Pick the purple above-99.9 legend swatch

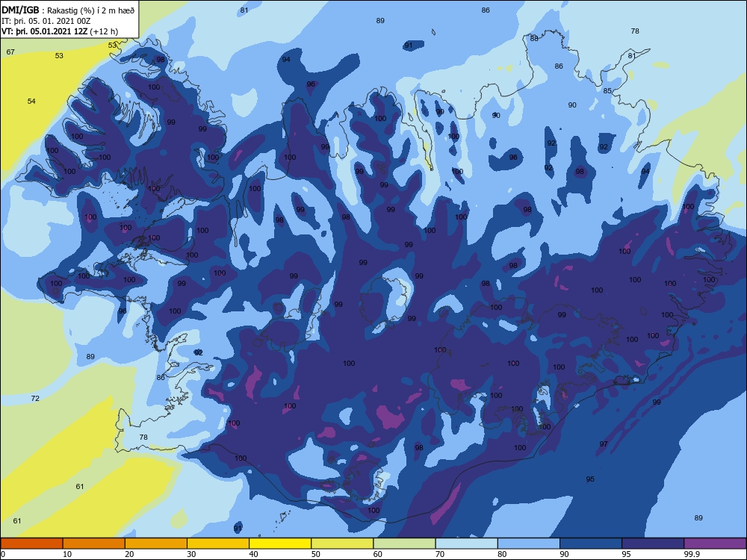pyautogui.click(x=715, y=544)
